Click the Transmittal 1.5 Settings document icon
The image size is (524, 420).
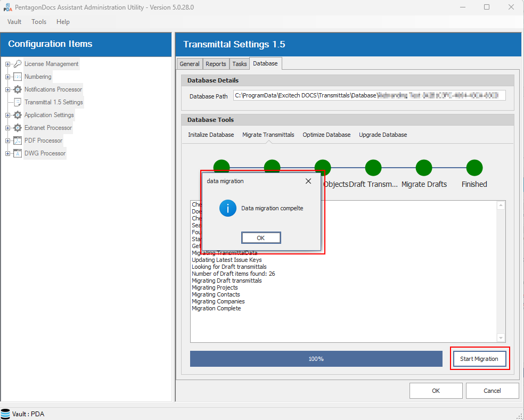pyautogui.click(x=18, y=102)
